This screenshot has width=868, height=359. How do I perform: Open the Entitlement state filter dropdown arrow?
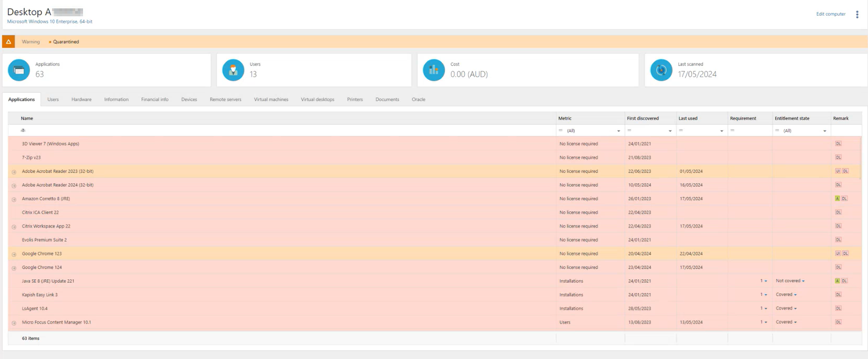(x=824, y=131)
